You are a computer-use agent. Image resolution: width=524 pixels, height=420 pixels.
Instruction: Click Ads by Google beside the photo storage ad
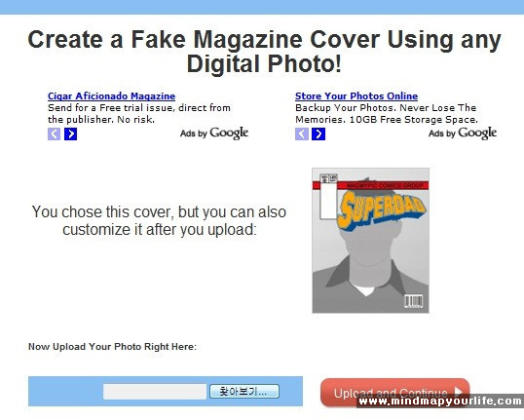[463, 134]
